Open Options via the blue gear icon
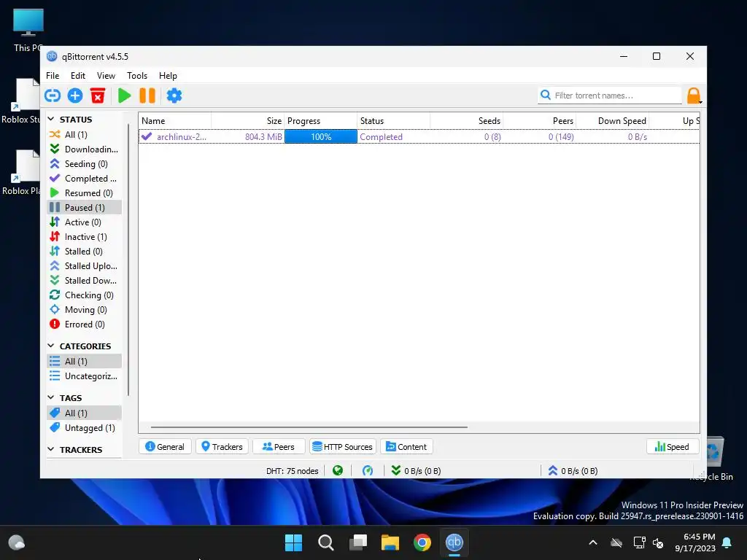 [x=174, y=96]
